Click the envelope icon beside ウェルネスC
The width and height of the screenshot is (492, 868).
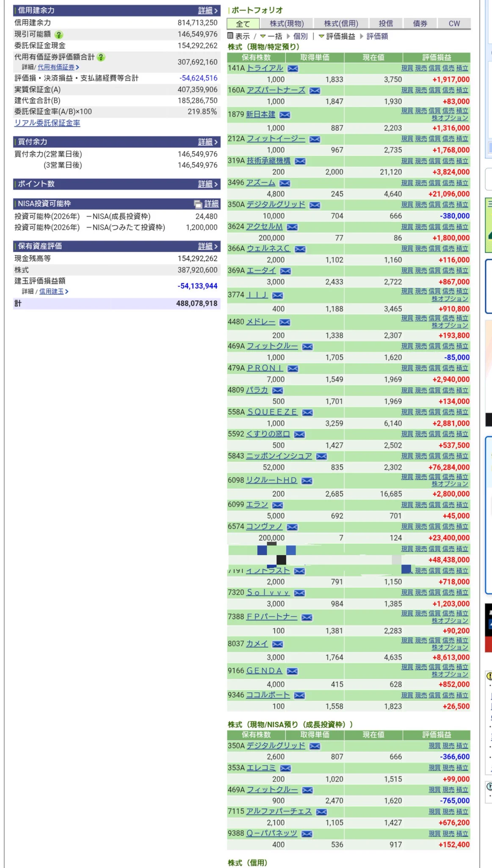point(300,249)
